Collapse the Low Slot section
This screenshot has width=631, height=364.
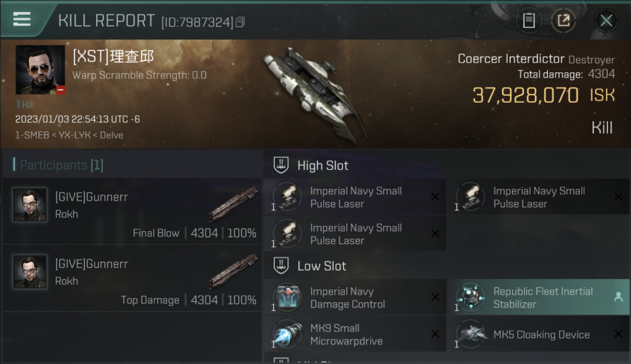(x=310, y=266)
